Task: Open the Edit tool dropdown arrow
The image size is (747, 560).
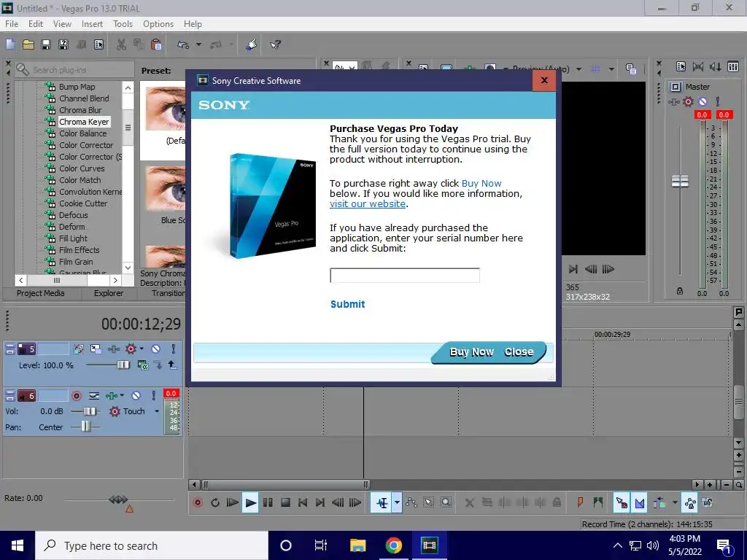Action: click(x=397, y=502)
